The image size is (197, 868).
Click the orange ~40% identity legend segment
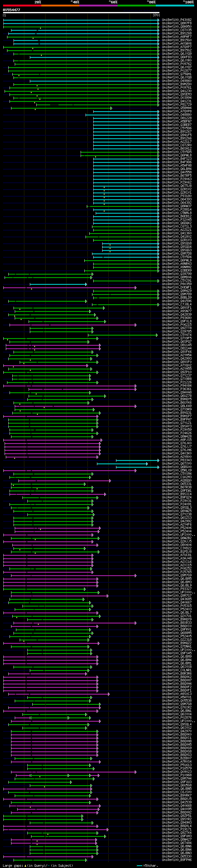point(60,6)
